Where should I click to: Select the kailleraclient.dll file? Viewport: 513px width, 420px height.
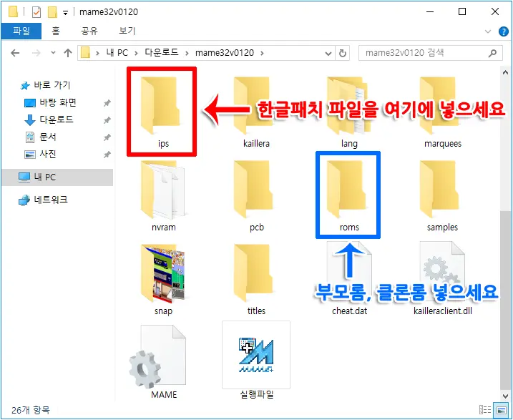[442, 279]
